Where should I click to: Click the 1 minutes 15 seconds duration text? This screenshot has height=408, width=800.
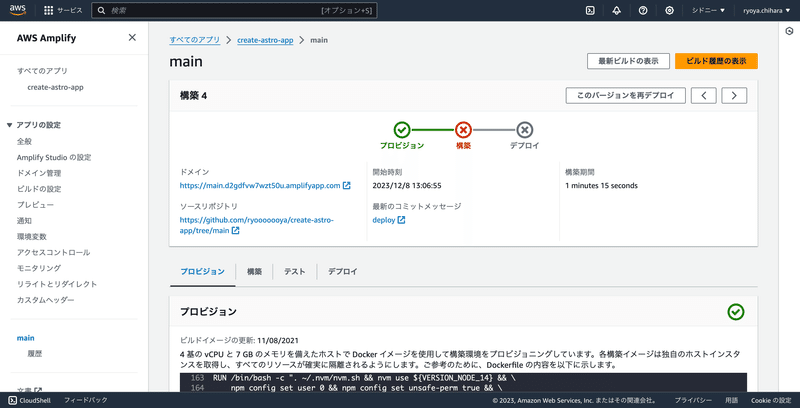coord(601,186)
